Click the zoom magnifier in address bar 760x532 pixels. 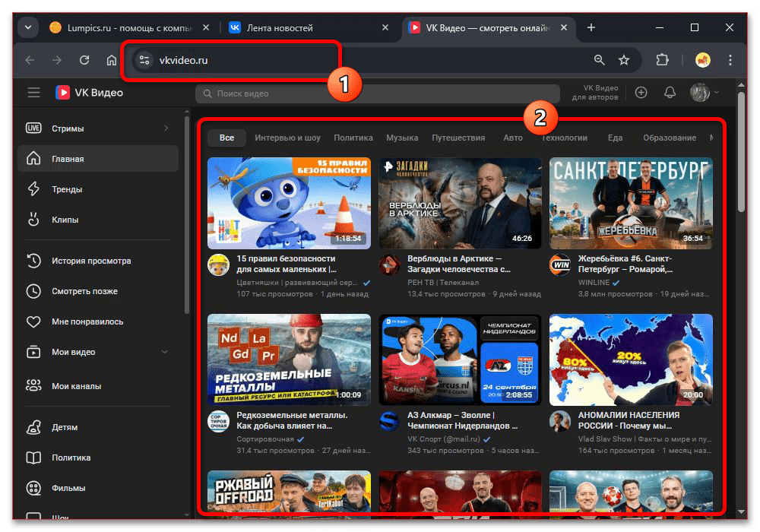[599, 60]
